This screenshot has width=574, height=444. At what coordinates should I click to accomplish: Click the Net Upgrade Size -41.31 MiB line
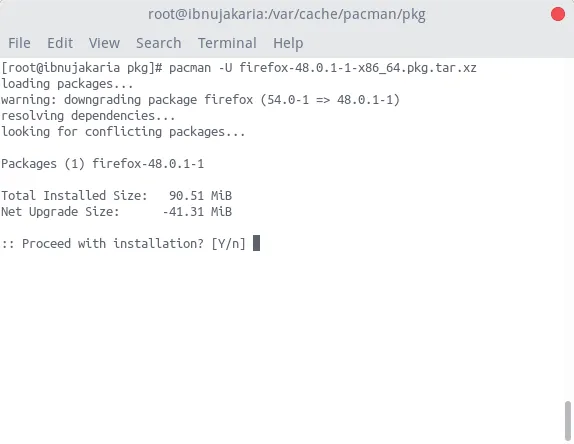(116, 212)
